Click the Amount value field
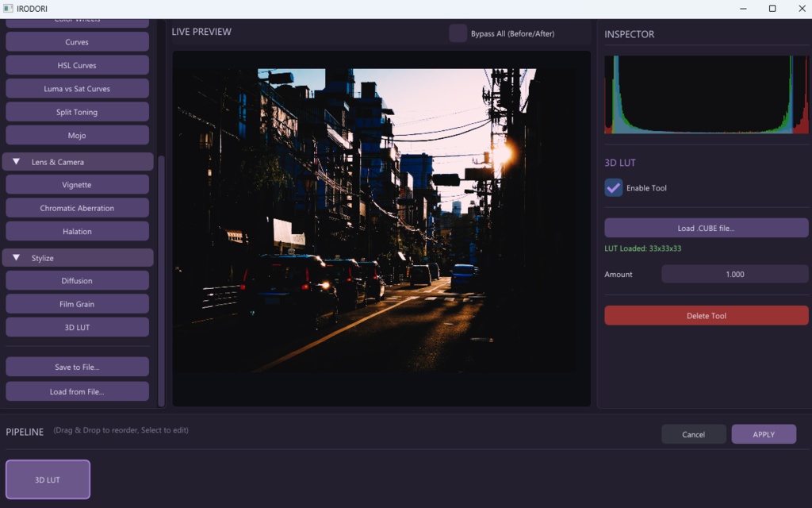812x508 pixels. click(735, 274)
